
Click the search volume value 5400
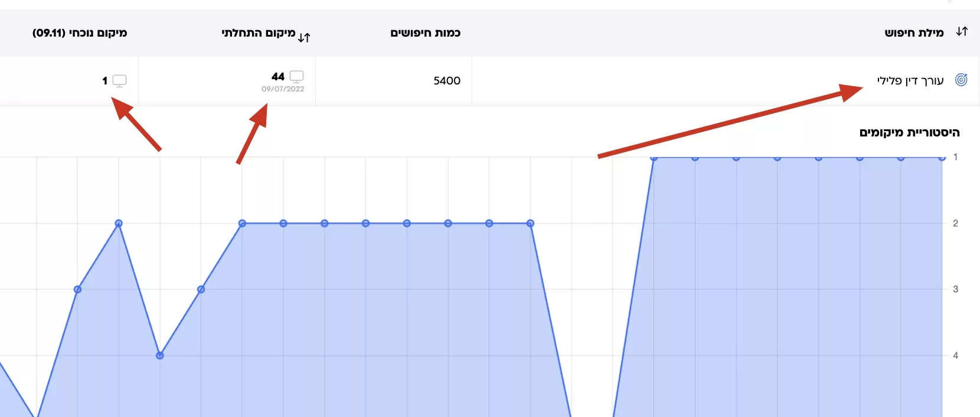(x=447, y=81)
